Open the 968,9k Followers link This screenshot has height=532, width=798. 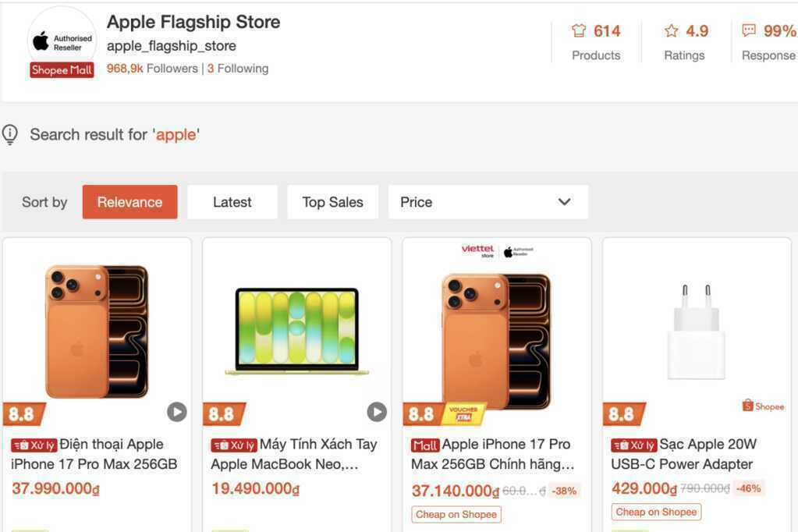pyautogui.click(x=152, y=69)
